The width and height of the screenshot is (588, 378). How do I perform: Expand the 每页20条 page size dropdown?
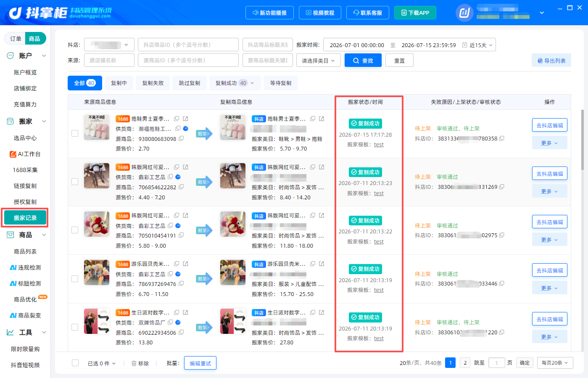click(x=555, y=363)
